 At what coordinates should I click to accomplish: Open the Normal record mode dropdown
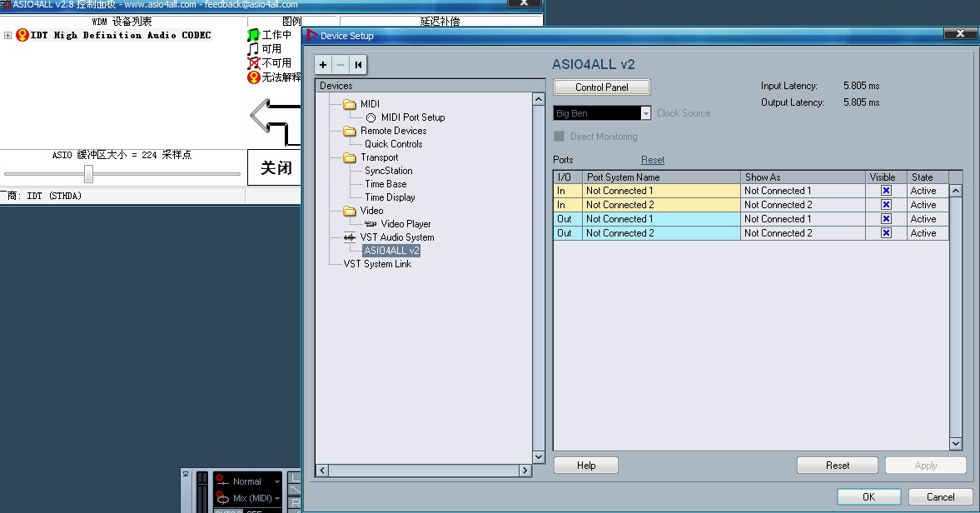[277, 481]
